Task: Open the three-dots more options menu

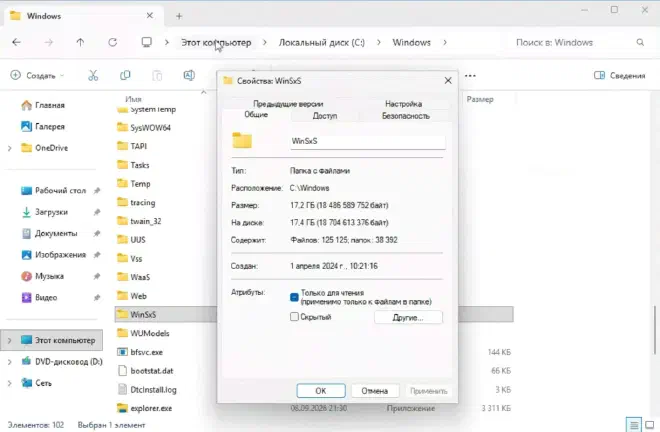Action: (470, 76)
